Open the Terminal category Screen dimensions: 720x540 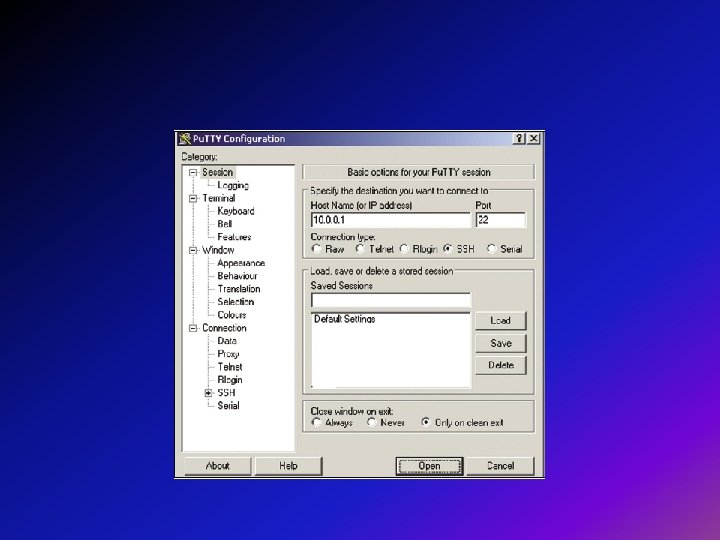[219, 198]
